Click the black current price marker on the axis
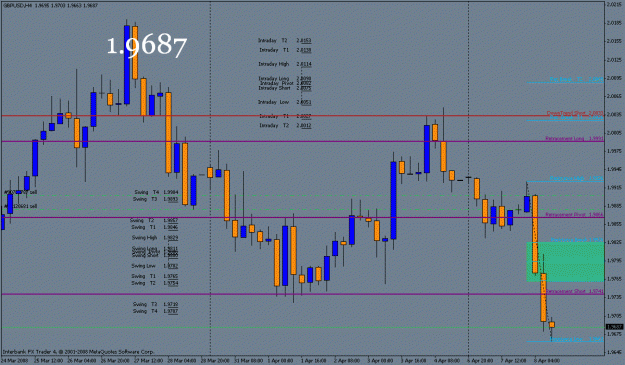Viewport: 625px width, 365px height. point(614,327)
